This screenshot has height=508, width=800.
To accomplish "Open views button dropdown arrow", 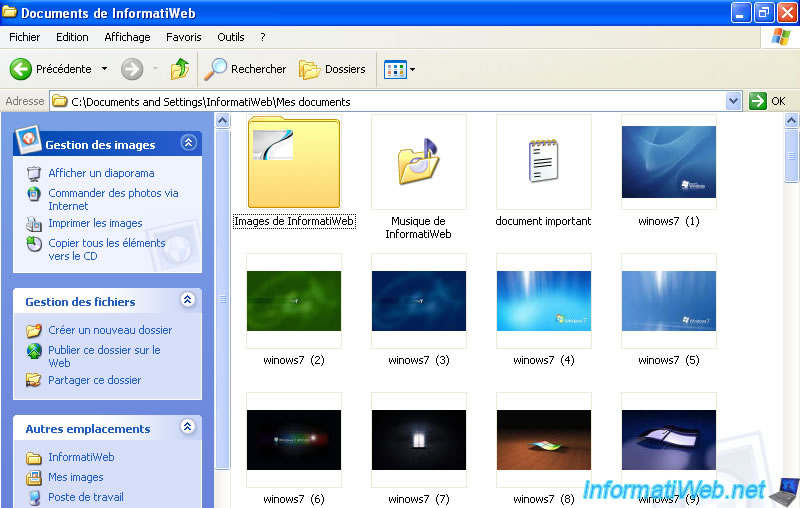I will tap(412, 69).
